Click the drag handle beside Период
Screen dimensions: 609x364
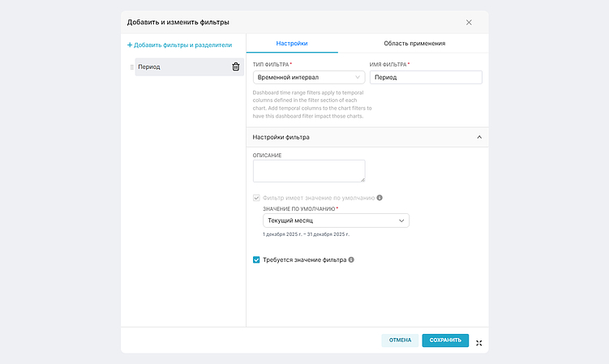click(132, 66)
